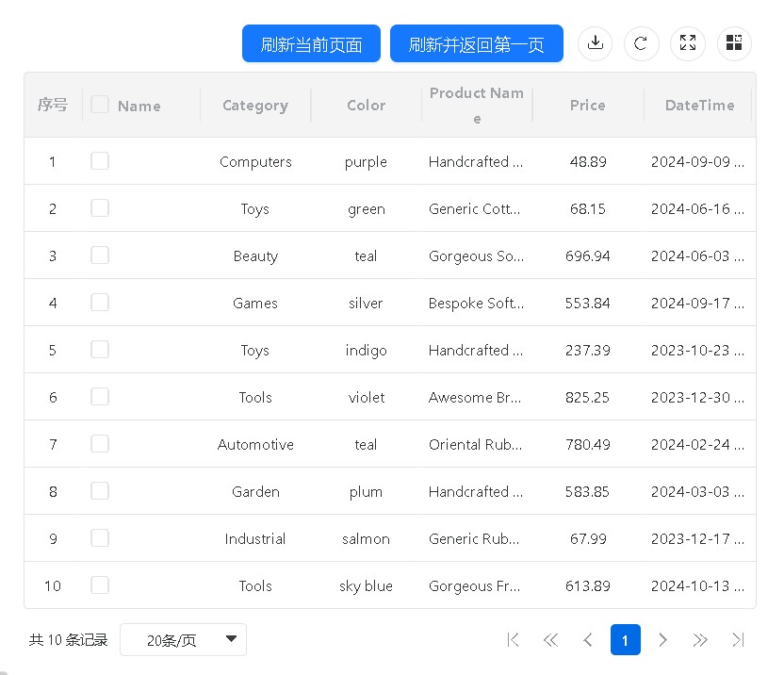Skip back several pages double arrow
Screen dimensions: 784x675
551,640
